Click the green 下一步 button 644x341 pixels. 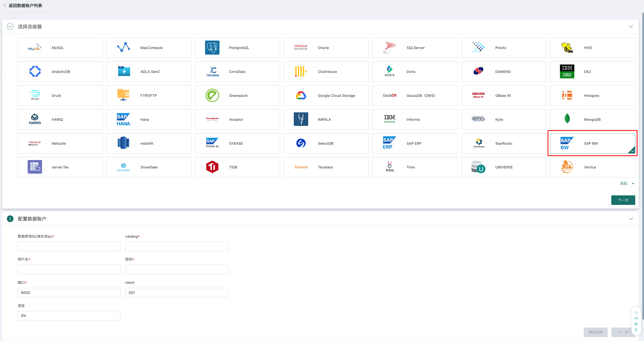point(623,200)
